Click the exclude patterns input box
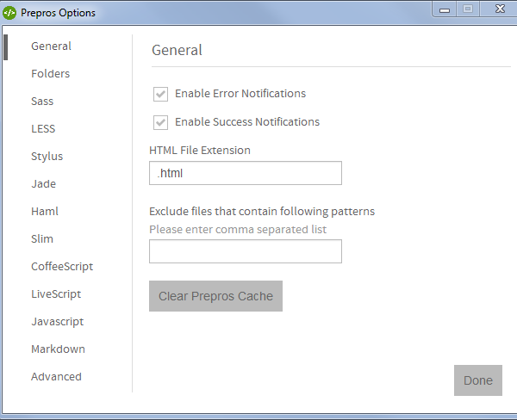Viewport: 517px width, 420px height. [x=246, y=251]
